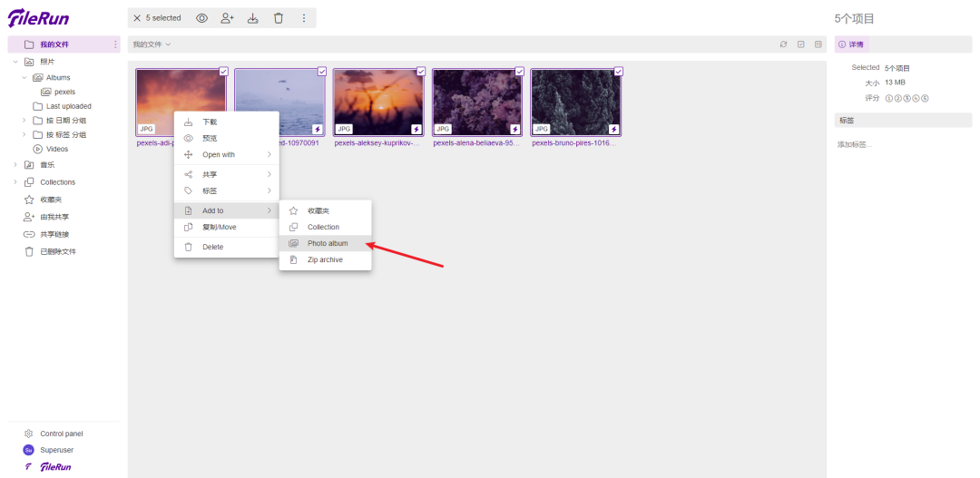The height and width of the screenshot is (478, 980).
Task: Open the Videos section
Action: click(56, 149)
